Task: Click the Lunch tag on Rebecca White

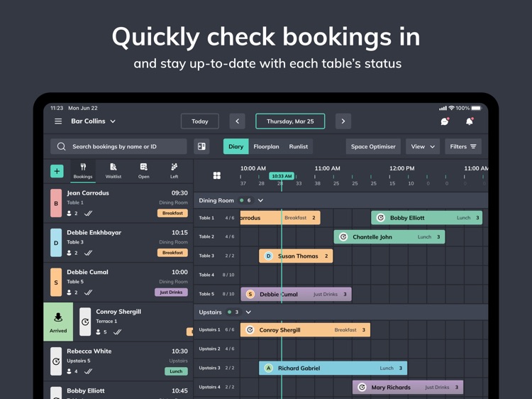Action: pos(176,371)
